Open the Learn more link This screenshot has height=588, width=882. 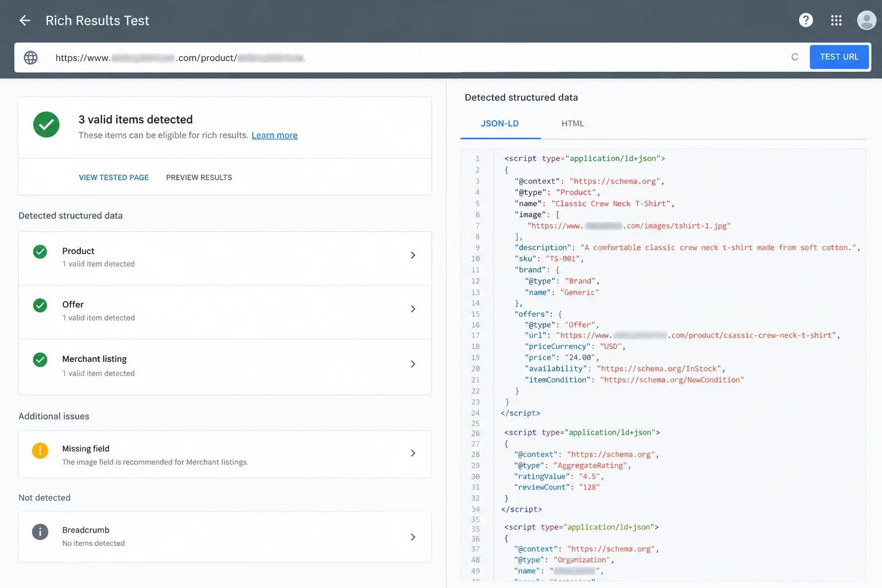pos(274,136)
